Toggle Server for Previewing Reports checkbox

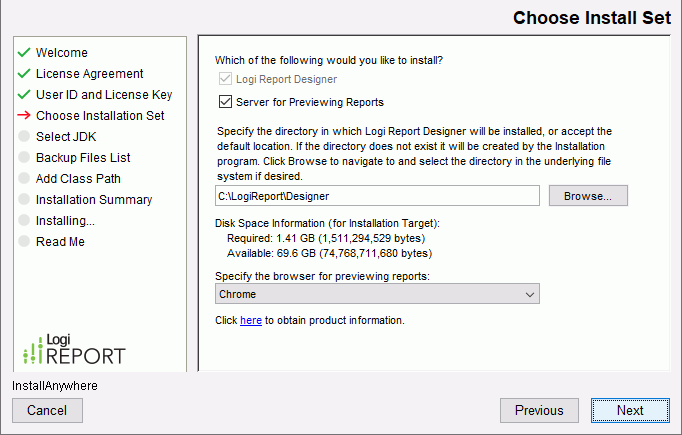point(225,102)
